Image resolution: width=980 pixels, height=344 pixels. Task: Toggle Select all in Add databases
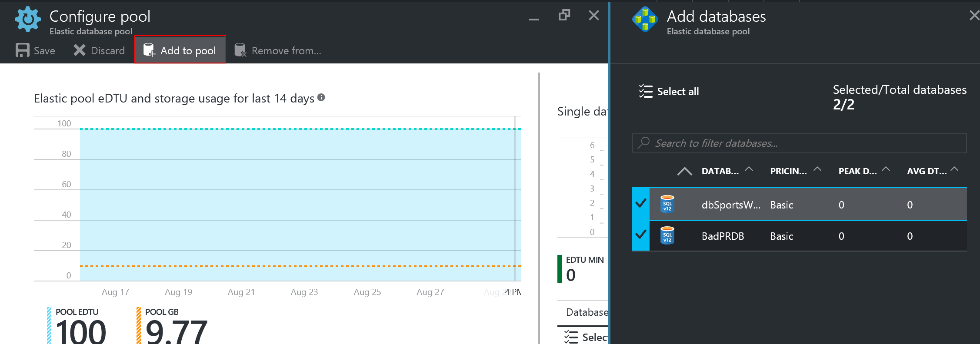click(x=669, y=92)
